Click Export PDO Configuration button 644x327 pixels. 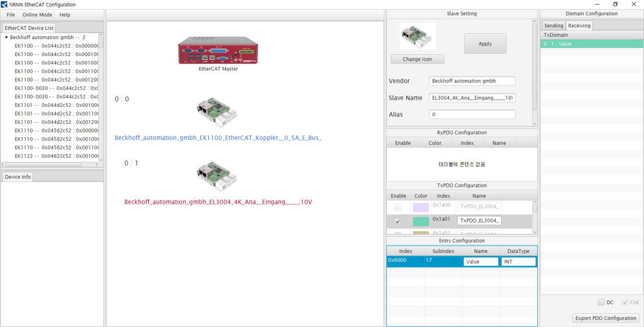click(x=605, y=318)
